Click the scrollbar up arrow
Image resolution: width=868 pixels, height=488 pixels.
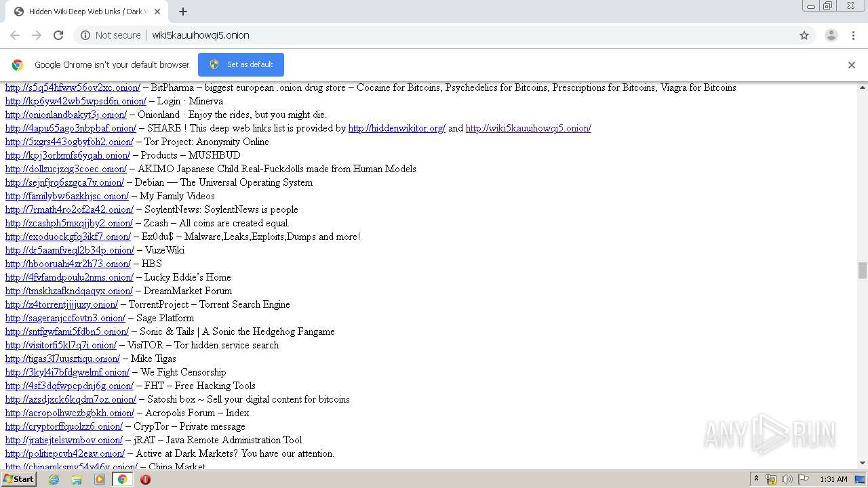(863, 87)
